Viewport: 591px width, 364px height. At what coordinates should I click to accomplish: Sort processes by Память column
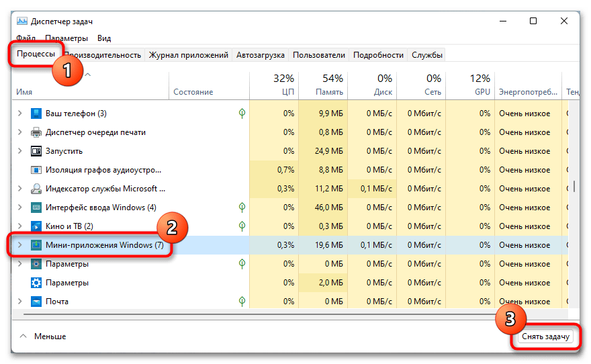click(322, 85)
